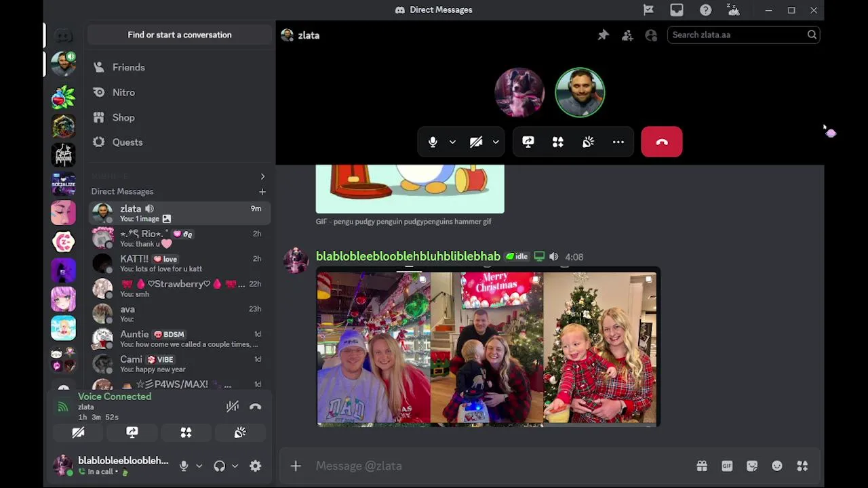
Task: Open conversation with Cami
Action: (180, 364)
